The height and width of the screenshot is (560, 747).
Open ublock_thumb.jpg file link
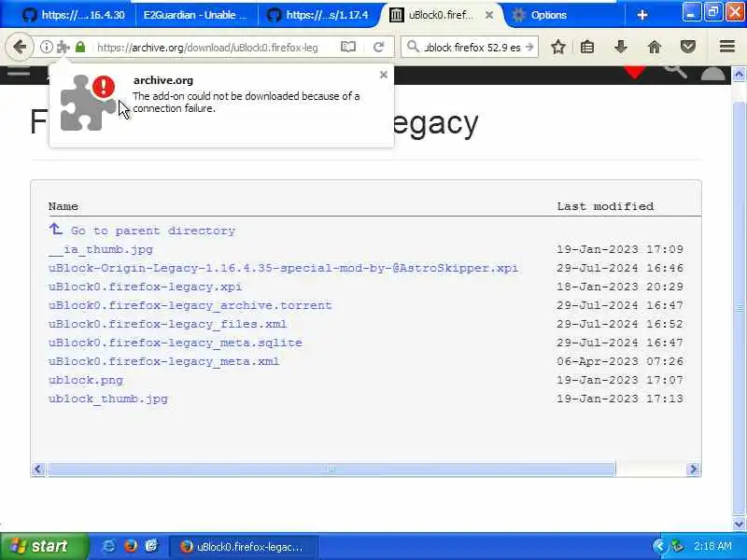pyautogui.click(x=107, y=399)
